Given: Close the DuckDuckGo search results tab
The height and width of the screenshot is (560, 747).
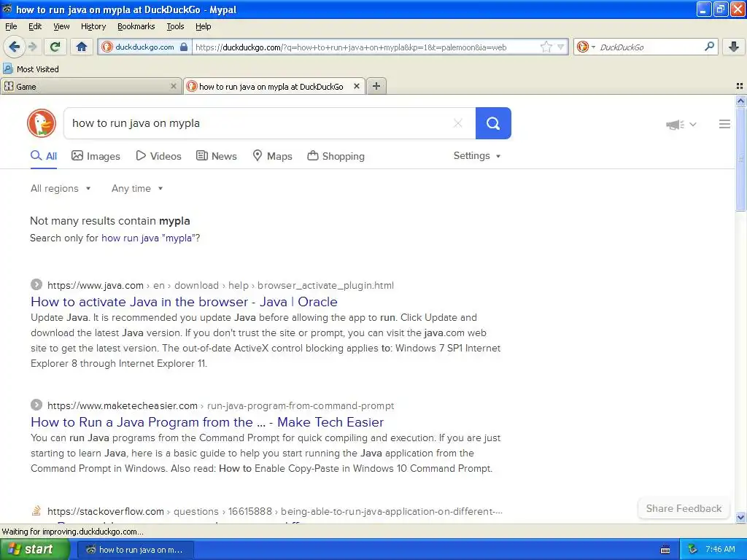Looking at the screenshot, I should (356, 86).
